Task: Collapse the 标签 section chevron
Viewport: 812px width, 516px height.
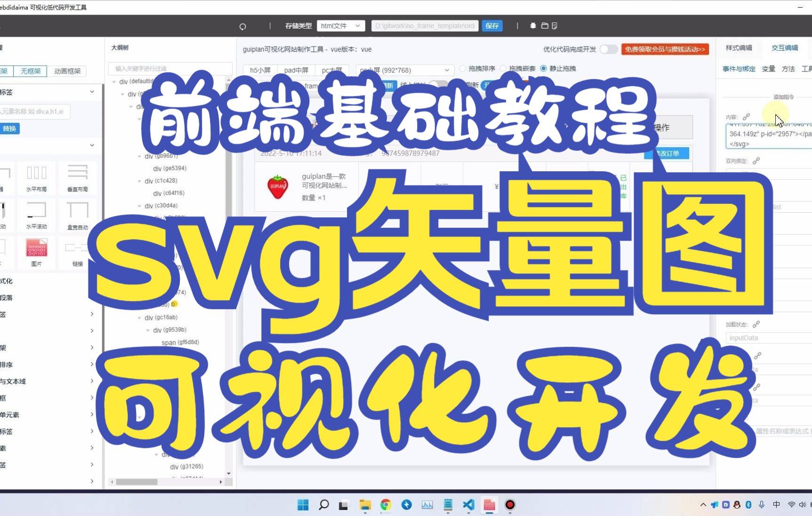Action: pos(92,92)
